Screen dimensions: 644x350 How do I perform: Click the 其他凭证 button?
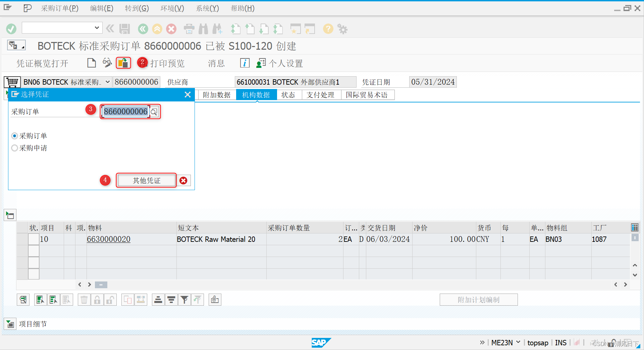point(147,180)
